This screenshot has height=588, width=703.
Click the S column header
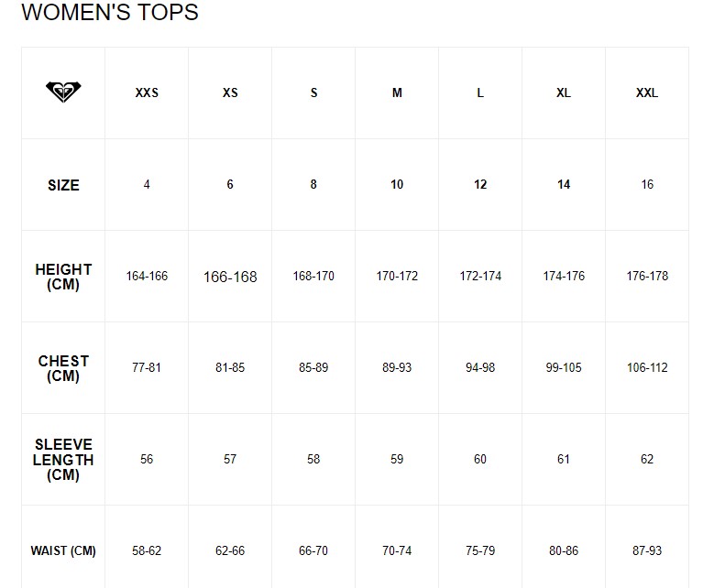313,93
